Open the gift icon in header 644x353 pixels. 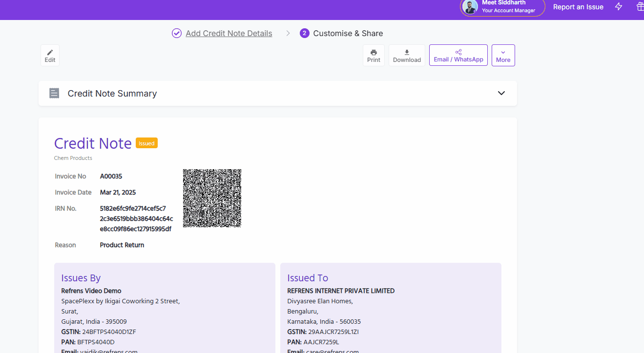[640, 7]
